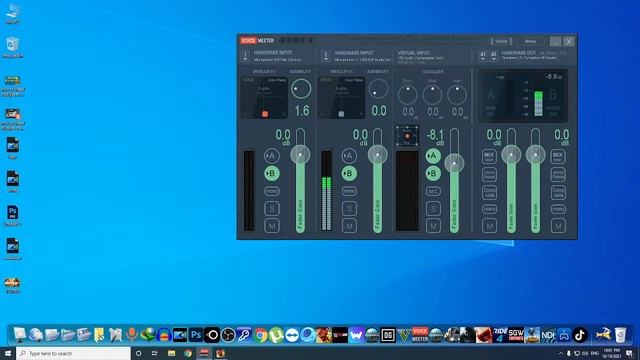Disable bus B on Hardware Input 2
The height and width of the screenshot is (360, 640).
pyautogui.click(x=349, y=173)
